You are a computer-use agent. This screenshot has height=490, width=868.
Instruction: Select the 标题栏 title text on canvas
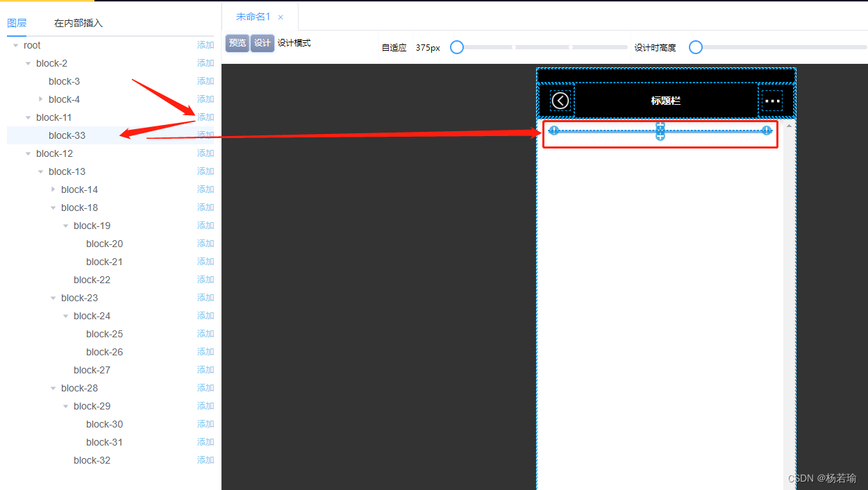[665, 101]
